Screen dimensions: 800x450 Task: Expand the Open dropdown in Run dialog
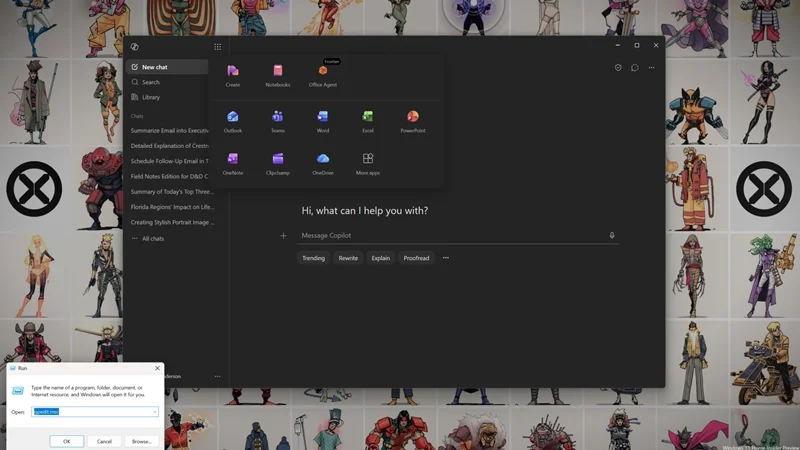point(155,412)
